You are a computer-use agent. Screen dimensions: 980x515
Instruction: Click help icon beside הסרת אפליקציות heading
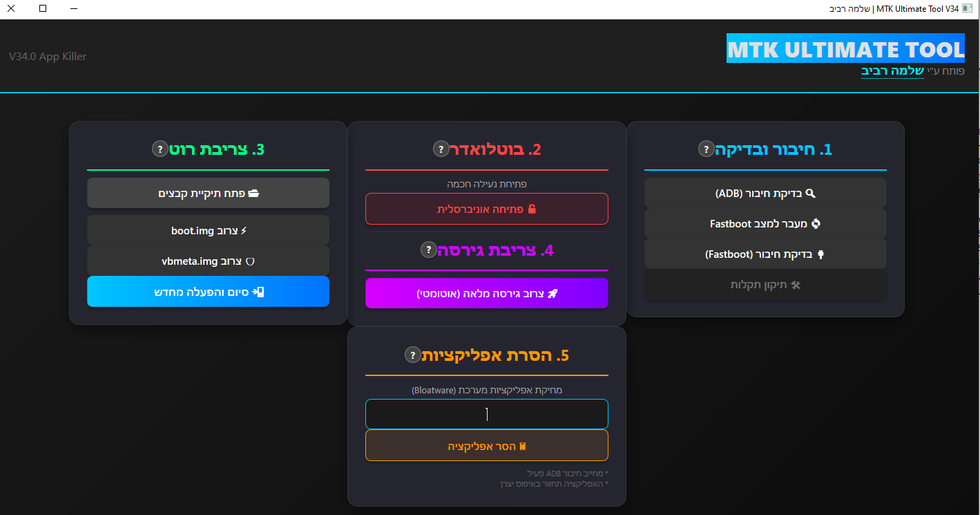[x=412, y=355]
